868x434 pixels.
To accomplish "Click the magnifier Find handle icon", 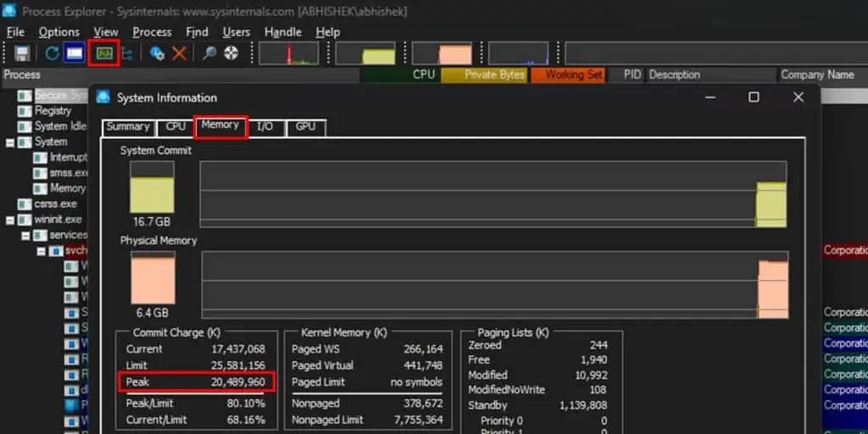I will pos(209,53).
